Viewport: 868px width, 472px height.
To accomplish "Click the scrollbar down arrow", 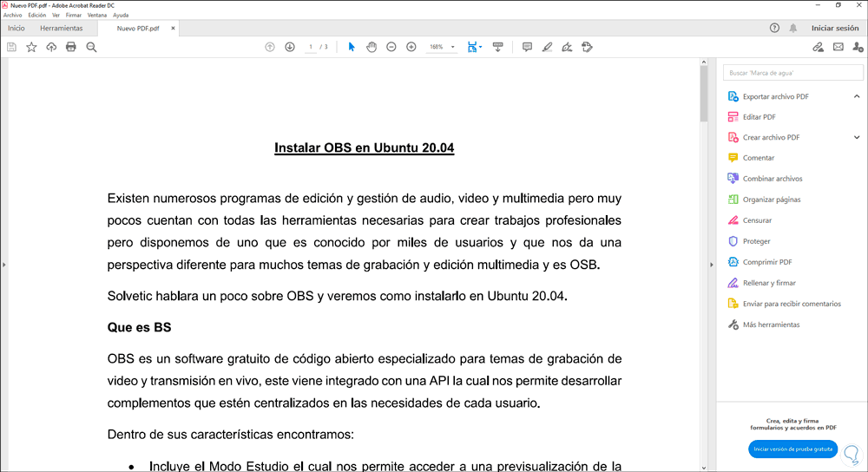I will tap(704, 468).
